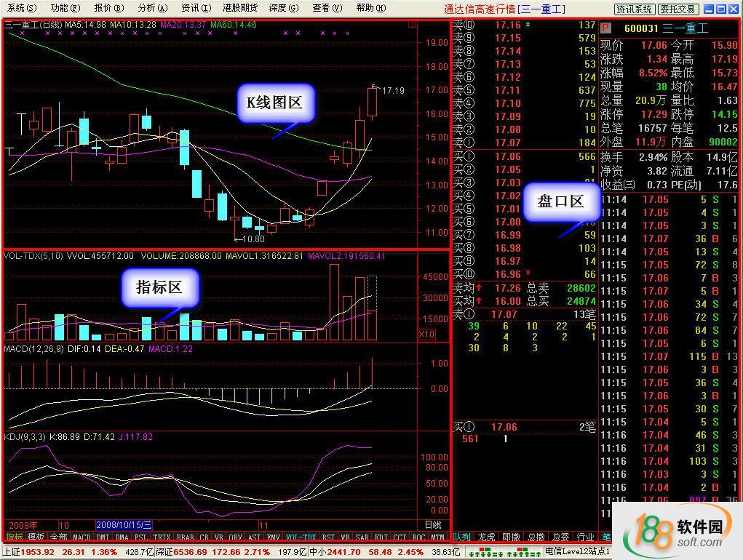The width and height of the screenshot is (743, 560).
Task: Select the VOL-TDX indicator tab
Action: coord(301,537)
